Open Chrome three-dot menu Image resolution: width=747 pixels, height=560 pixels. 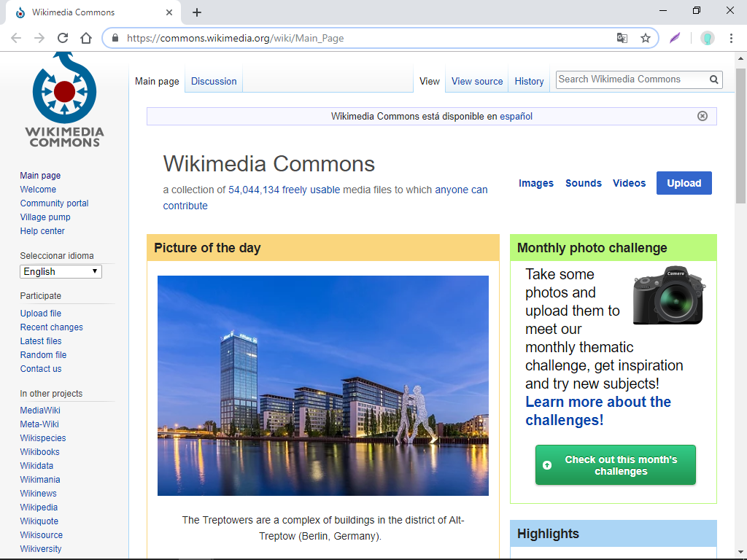[x=731, y=38]
